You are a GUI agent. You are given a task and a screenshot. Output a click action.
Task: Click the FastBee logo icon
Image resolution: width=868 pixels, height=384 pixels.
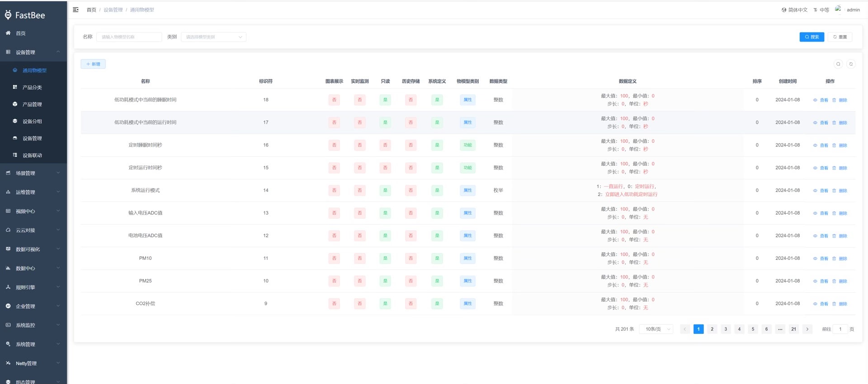click(x=8, y=15)
